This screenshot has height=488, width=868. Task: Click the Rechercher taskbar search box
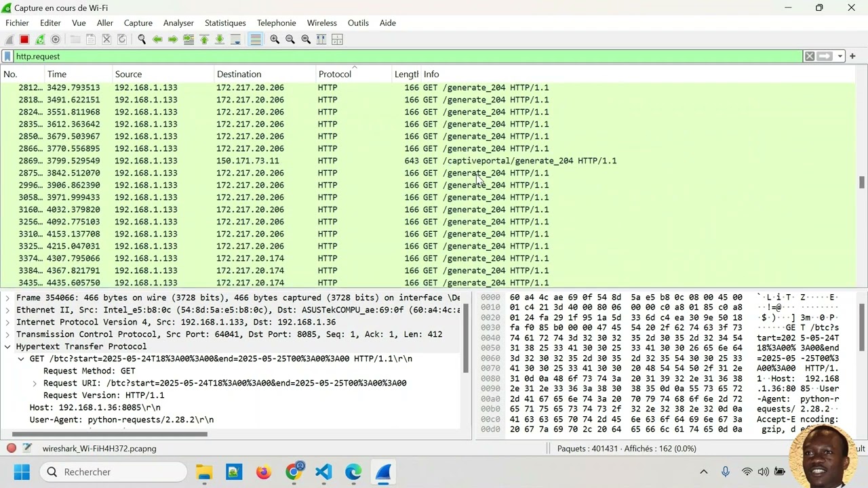tap(114, 472)
